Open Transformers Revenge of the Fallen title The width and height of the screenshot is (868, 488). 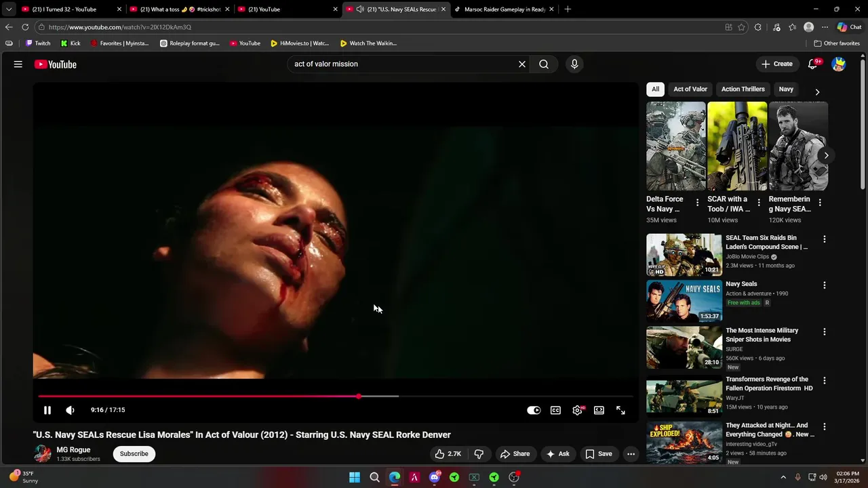[x=769, y=384]
